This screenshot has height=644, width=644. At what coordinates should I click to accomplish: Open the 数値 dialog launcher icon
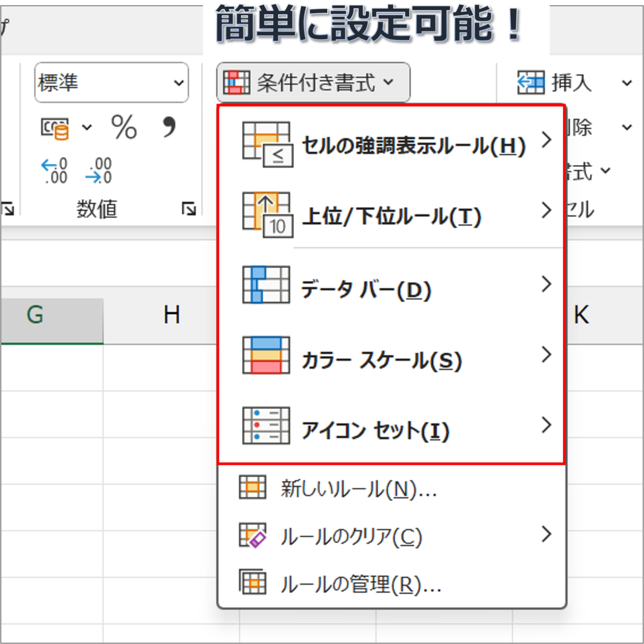(x=189, y=209)
